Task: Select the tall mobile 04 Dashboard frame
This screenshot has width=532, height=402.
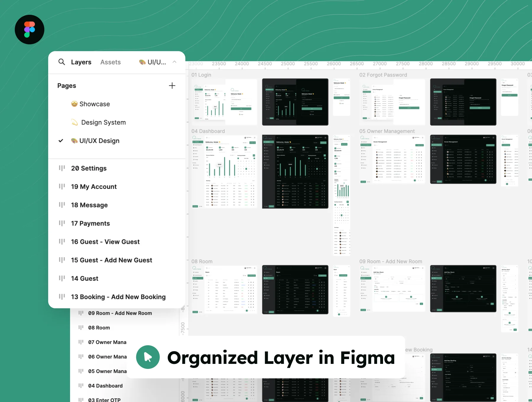Action: [x=342, y=195]
